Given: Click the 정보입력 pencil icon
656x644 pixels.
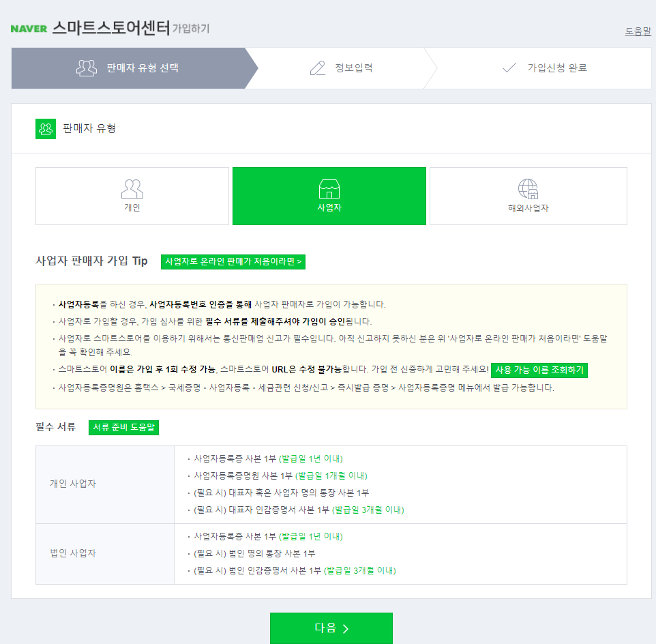Looking at the screenshot, I should click(318, 68).
